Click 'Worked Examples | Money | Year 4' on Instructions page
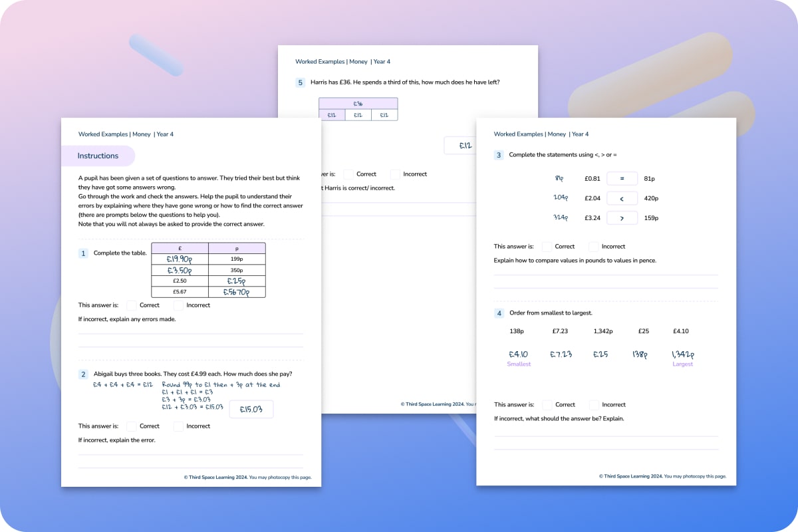 (126, 134)
